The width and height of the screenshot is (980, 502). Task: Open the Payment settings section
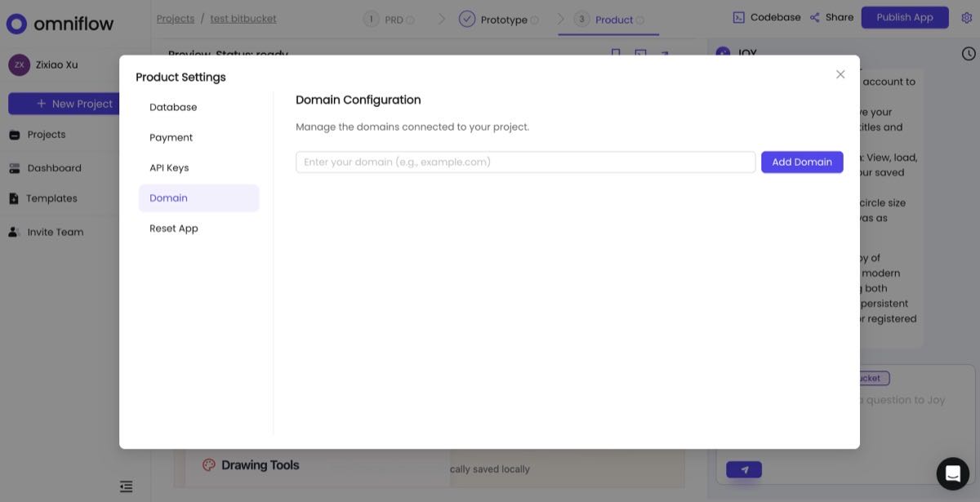(x=171, y=136)
